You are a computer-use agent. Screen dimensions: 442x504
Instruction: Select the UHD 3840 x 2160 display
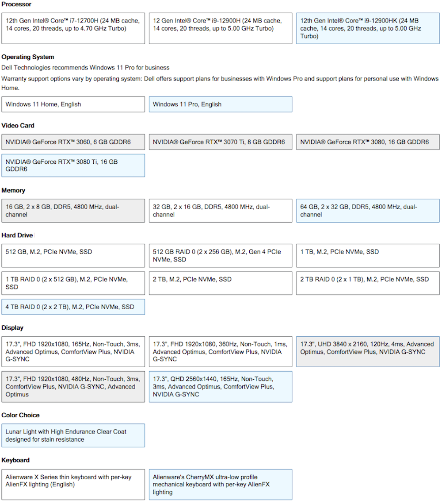coord(368,352)
